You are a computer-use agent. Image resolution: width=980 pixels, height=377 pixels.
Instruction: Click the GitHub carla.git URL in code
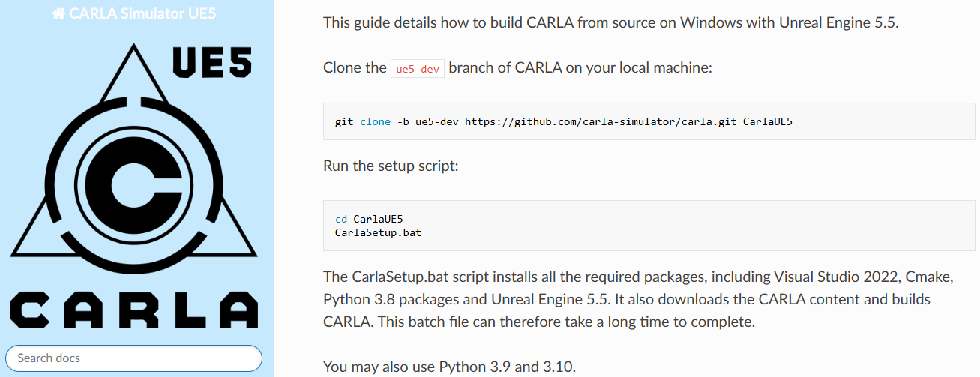click(x=601, y=121)
